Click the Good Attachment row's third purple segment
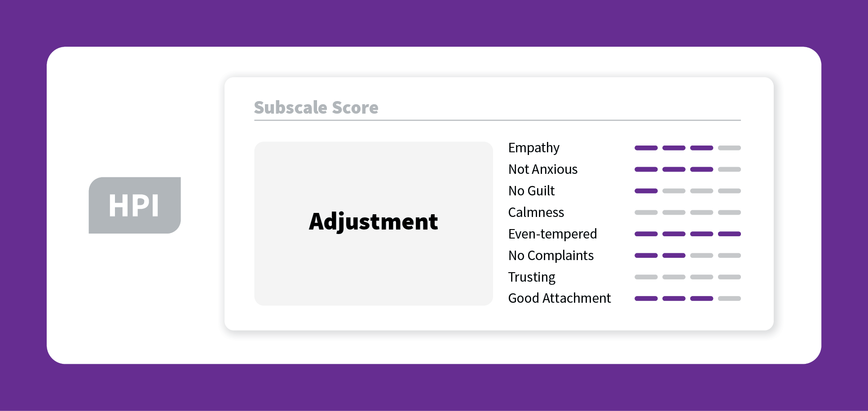 702,298
